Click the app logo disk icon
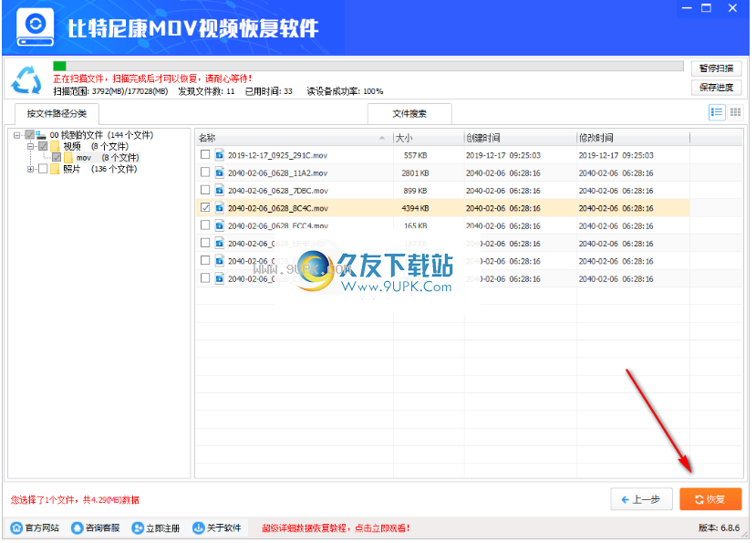The image size is (756, 543). (x=36, y=27)
